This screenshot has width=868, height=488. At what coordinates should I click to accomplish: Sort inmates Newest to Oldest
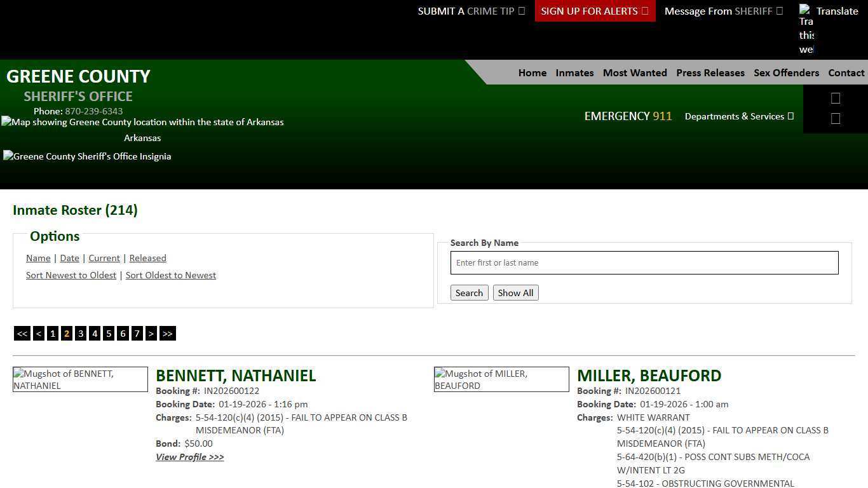click(x=71, y=274)
